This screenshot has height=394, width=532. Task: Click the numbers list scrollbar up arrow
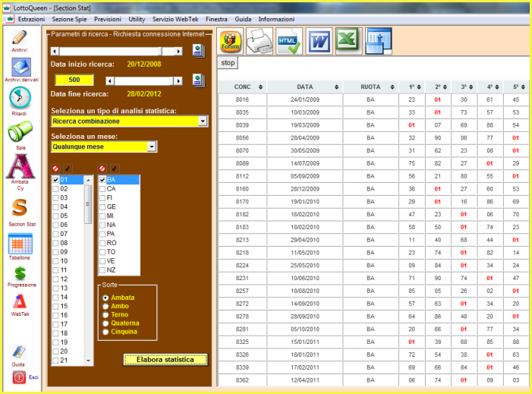pyautogui.click(x=88, y=180)
